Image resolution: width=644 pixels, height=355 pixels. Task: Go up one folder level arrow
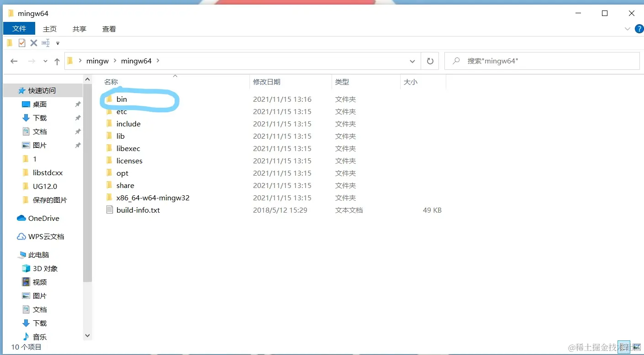coord(57,61)
